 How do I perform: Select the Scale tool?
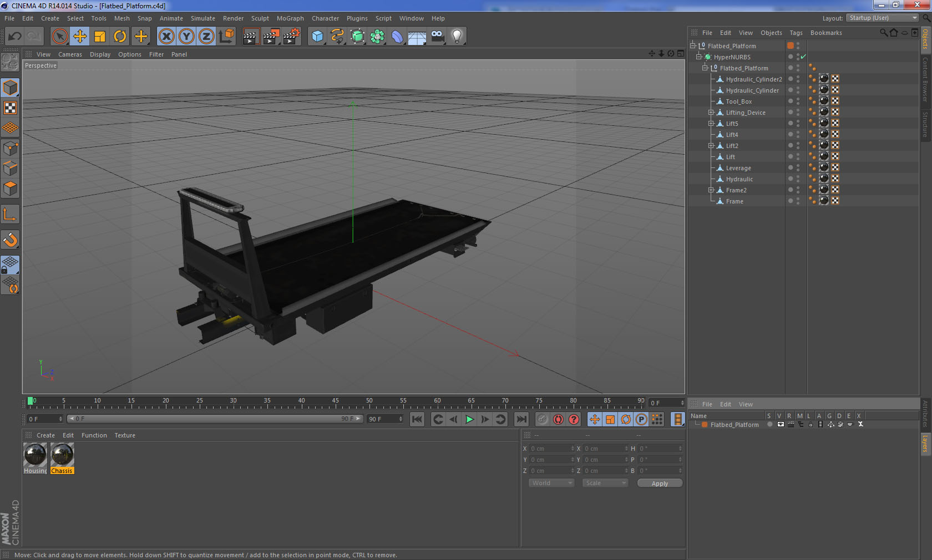[100, 37]
